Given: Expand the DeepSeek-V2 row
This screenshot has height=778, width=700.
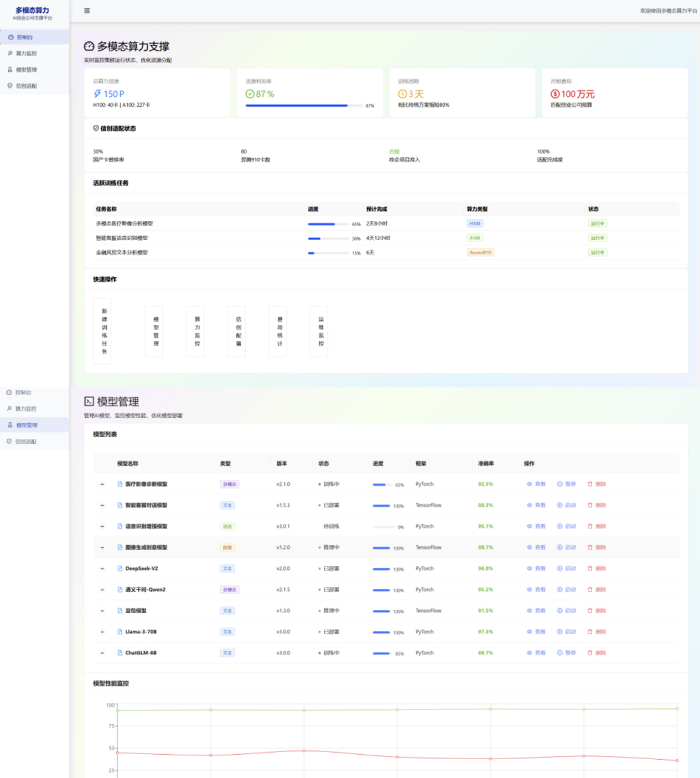Looking at the screenshot, I should point(102,568).
